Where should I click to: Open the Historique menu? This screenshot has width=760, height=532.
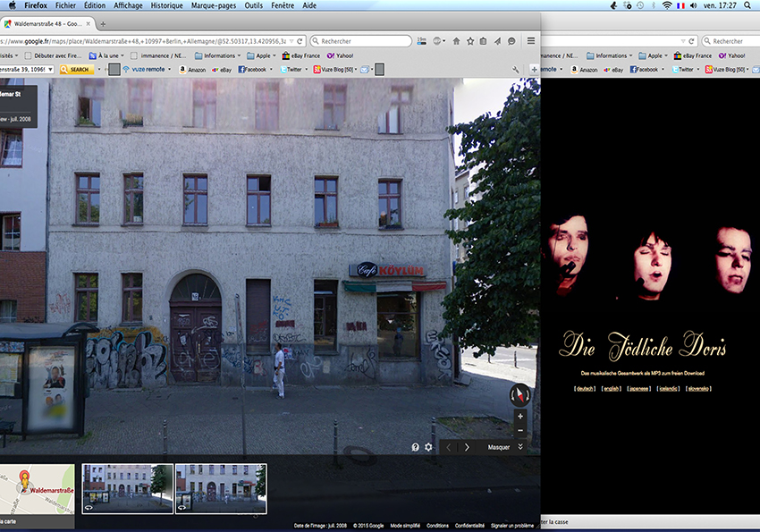coord(166,5)
